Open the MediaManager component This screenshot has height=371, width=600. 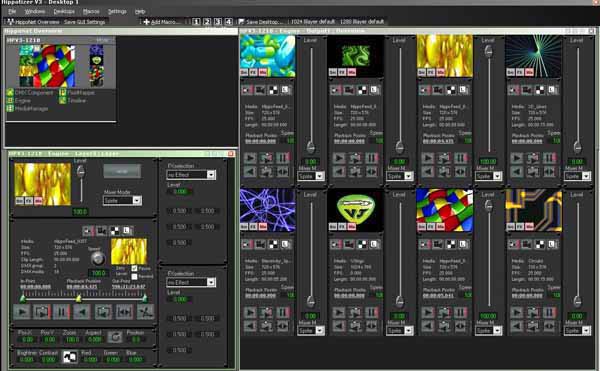28,109
